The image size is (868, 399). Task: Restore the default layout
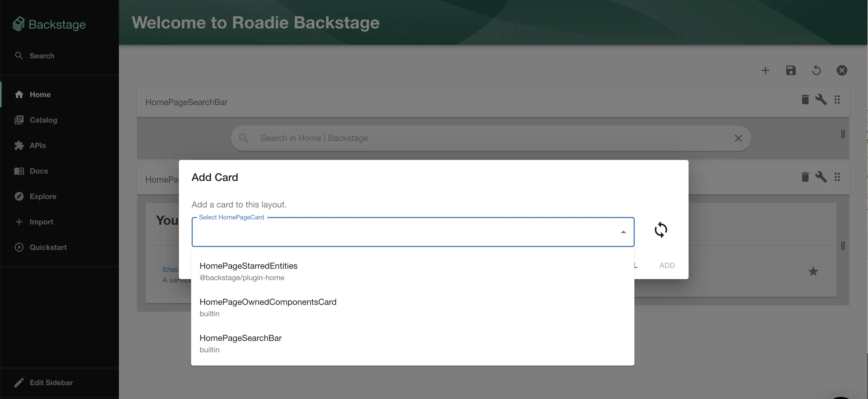tap(817, 70)
